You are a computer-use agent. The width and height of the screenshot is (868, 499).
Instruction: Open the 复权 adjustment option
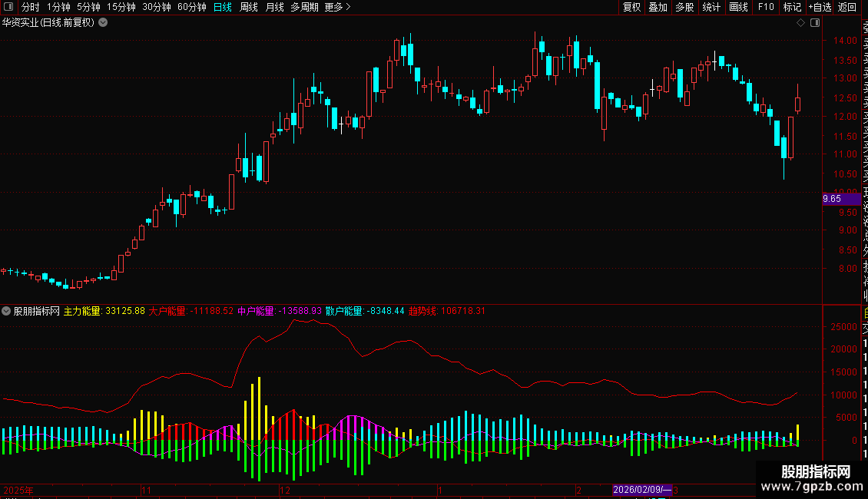coord(631,7)
